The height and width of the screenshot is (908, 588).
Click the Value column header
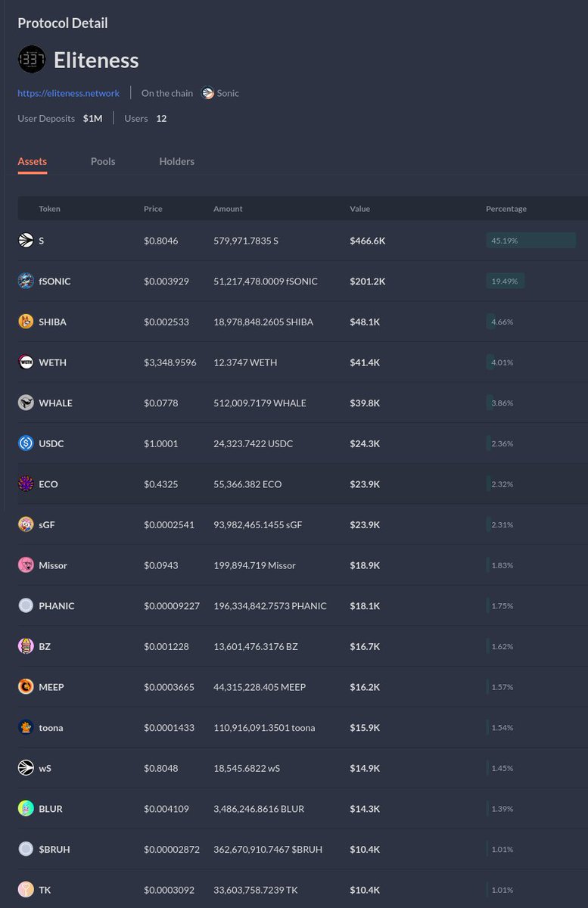point(360,209)
